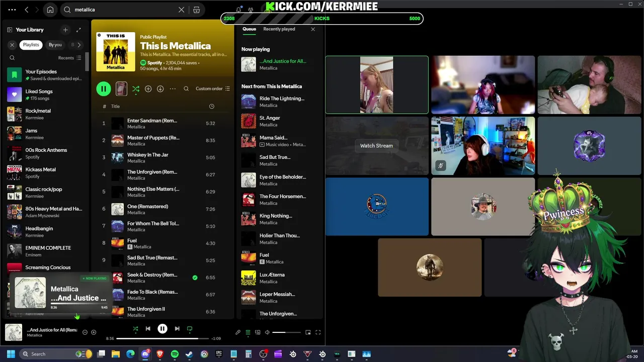Seek on the song progress bar

pos(163,339)
